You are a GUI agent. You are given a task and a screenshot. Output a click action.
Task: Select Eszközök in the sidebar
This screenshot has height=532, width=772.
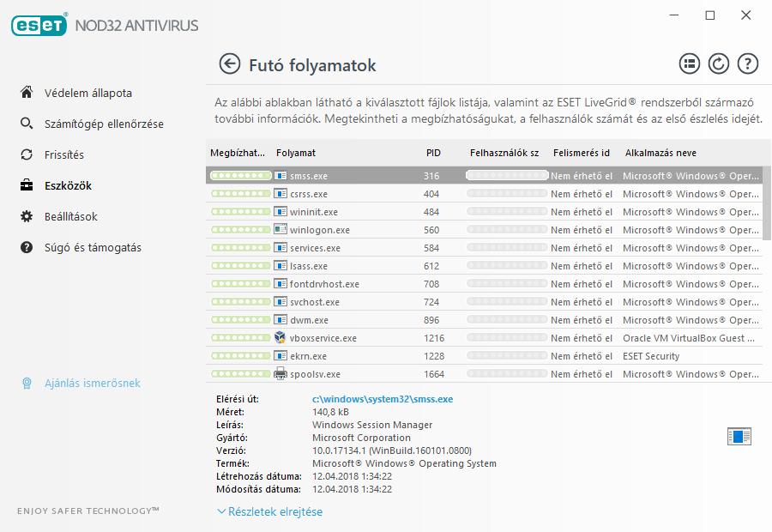pos(68,186)
